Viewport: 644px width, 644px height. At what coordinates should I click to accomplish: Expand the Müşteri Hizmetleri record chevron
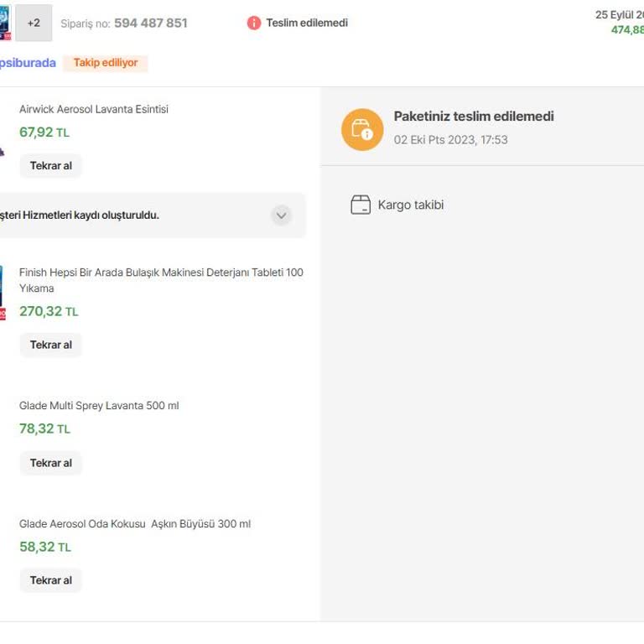click(x=281, y=216)
